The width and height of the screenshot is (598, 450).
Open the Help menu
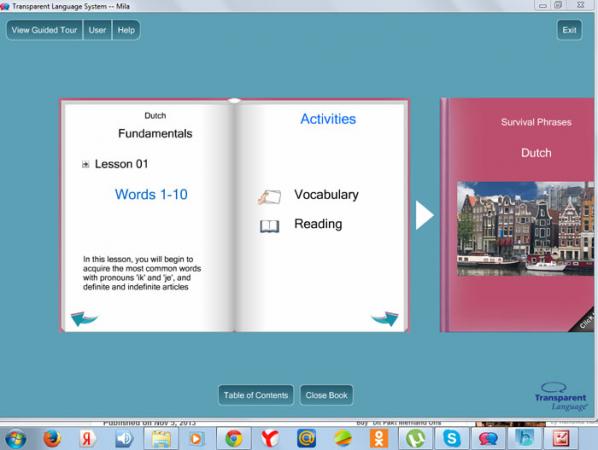coord(126,30)
